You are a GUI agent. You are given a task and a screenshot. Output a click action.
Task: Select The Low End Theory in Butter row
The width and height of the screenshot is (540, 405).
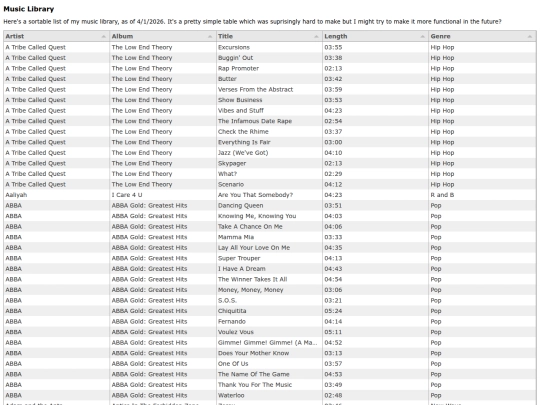tap(163, 79)
